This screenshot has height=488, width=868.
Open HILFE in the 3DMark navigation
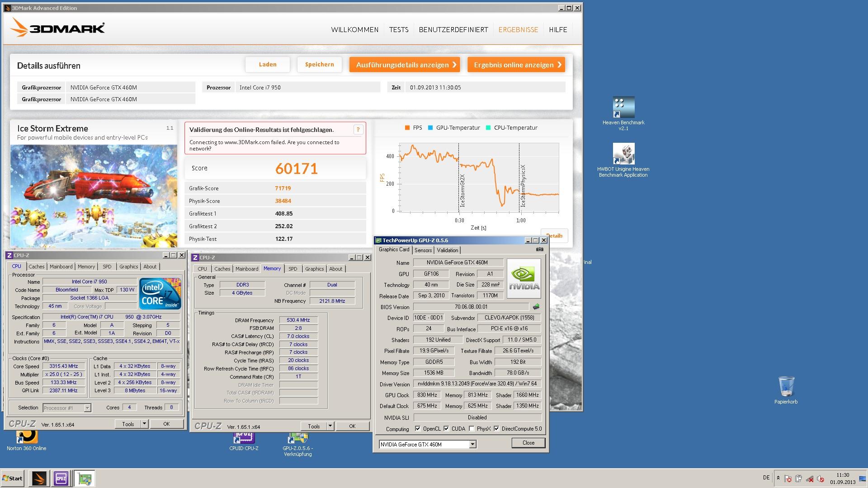pyautogui.click(x=558, y=30)
